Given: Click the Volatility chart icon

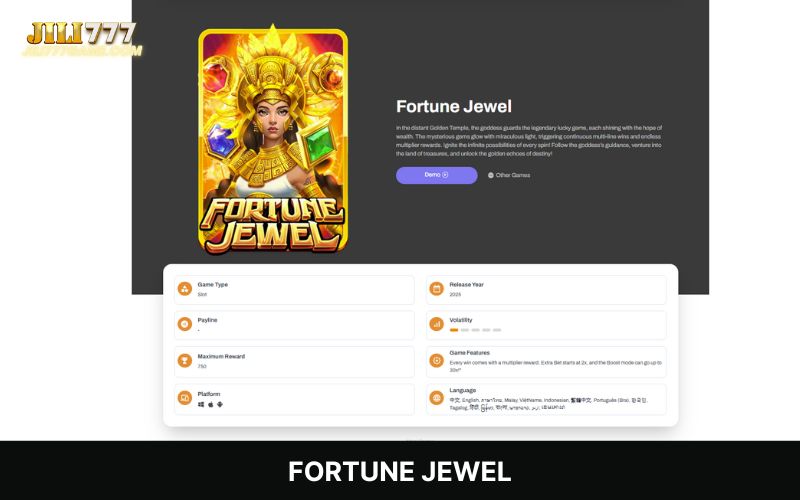Looking at the screenshot, I should pyautogui.click(x=436, y=324).
